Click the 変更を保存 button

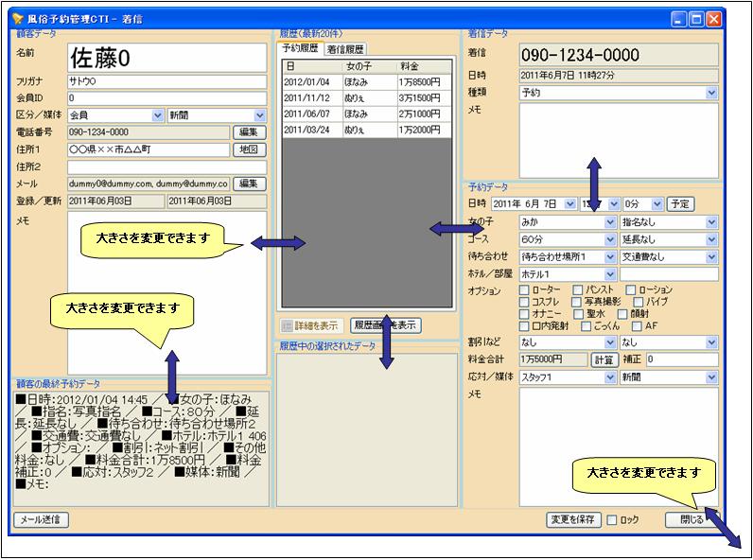click(x=573, y=520)
